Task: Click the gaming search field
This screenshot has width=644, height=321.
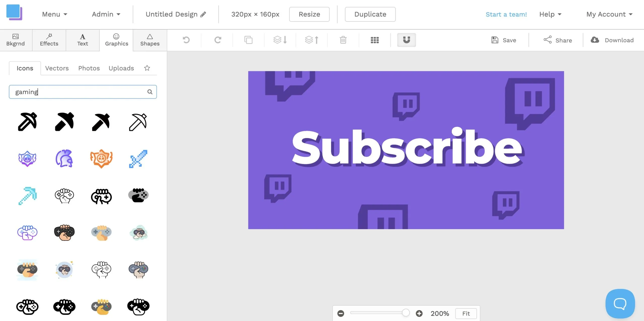Action: (83, 92)
